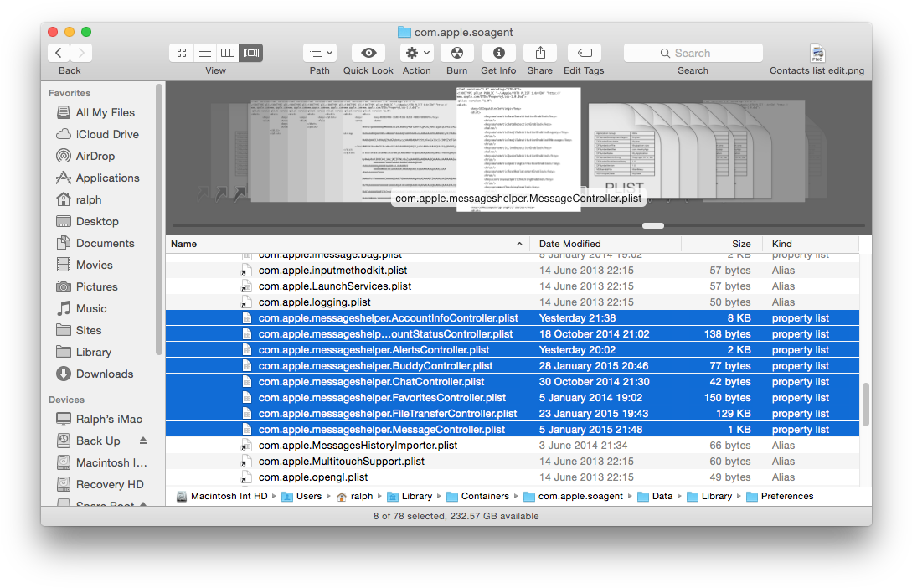
Task: Click the Share icon
Action: 540,53
